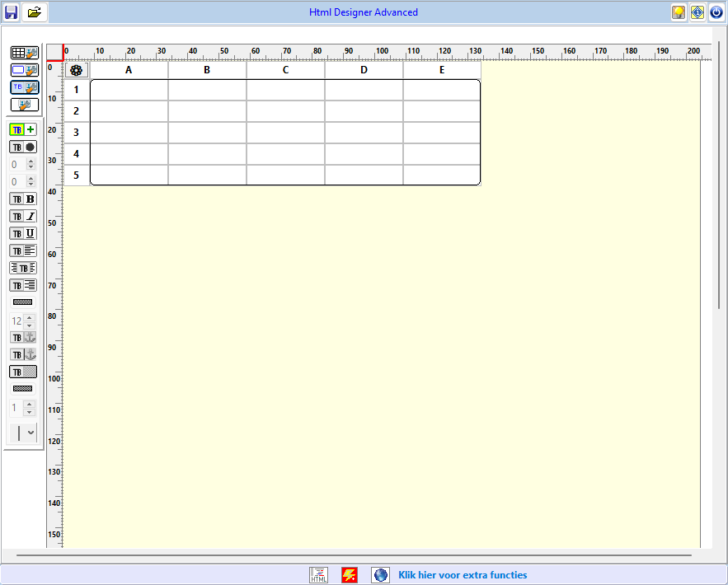
Task: Click the globe icon in the bottom bar
Action: point(380,575)
